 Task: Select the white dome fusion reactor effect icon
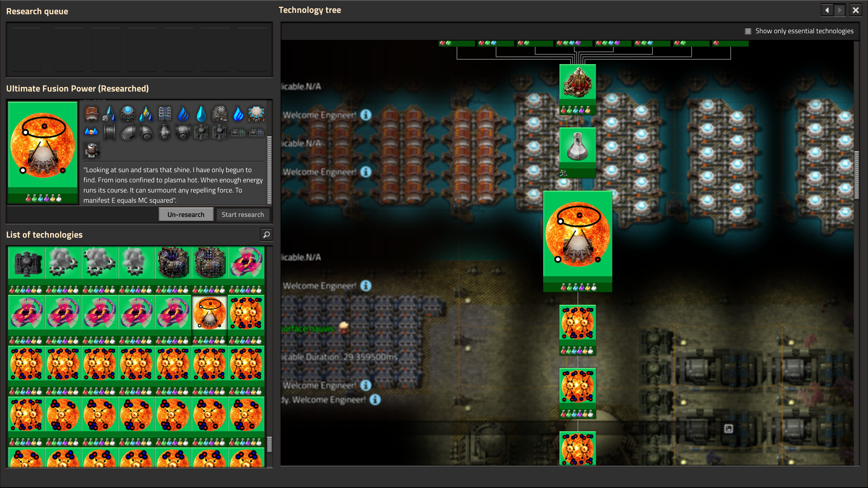[256, 114]
